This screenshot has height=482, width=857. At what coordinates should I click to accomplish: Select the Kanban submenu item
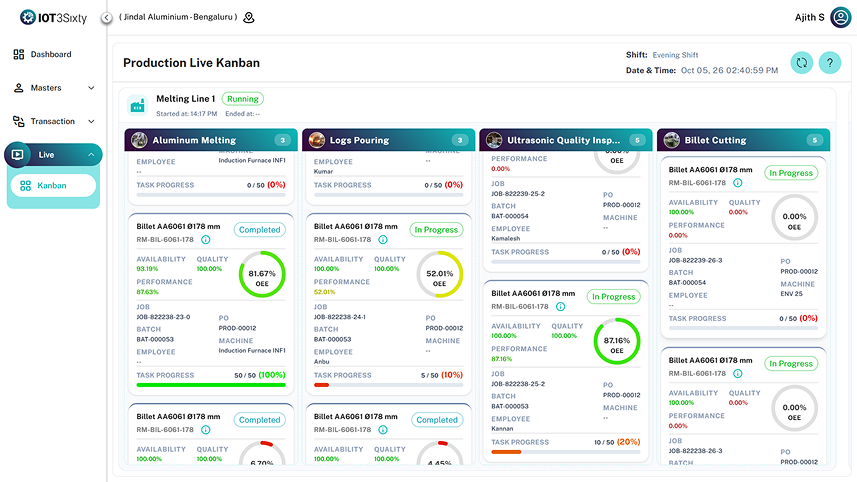53,186
